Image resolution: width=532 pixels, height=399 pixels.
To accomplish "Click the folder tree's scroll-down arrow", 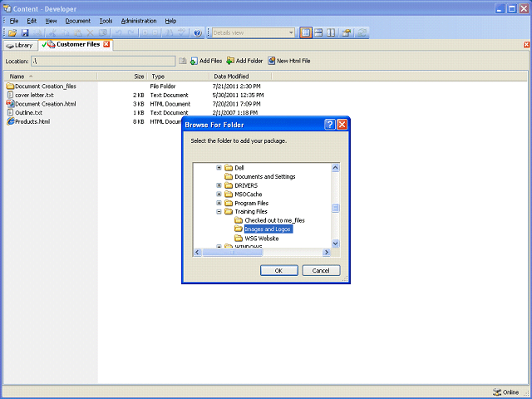I will 335,244.
